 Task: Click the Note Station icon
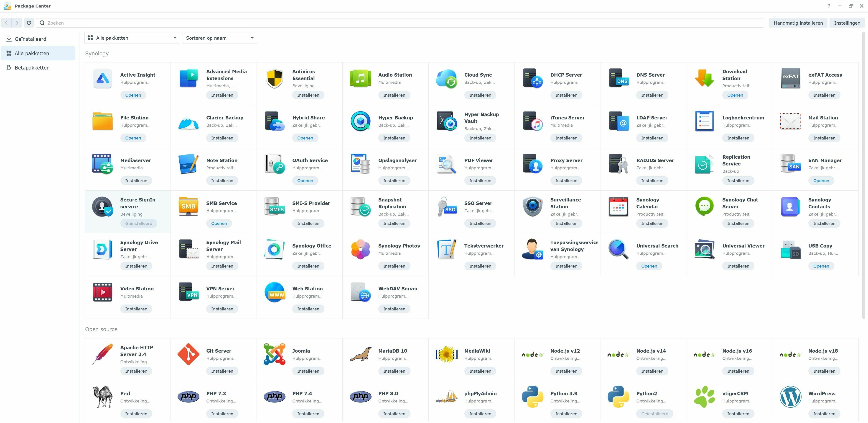pos(188,164)
